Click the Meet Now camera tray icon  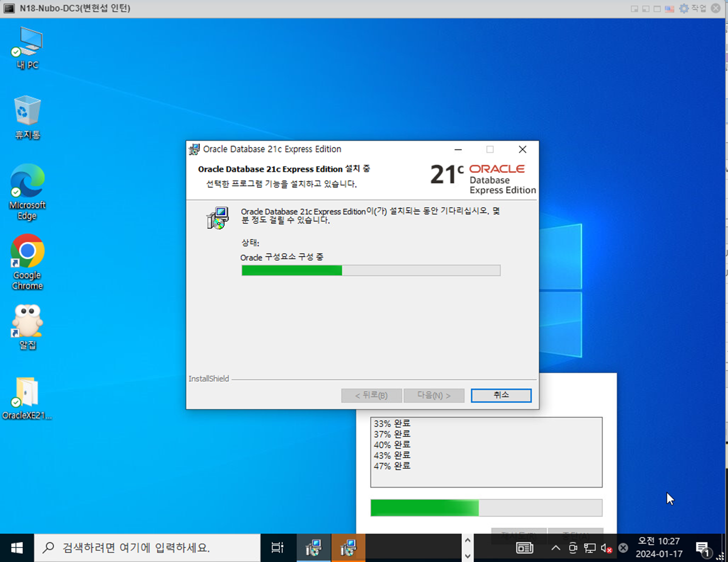click(573, 548)
